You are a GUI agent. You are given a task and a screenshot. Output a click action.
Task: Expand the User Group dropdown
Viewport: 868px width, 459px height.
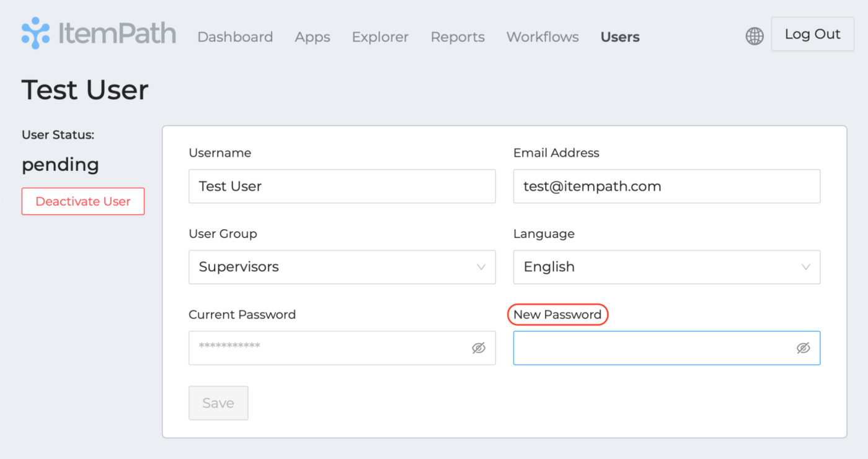(x=342, y=267)
